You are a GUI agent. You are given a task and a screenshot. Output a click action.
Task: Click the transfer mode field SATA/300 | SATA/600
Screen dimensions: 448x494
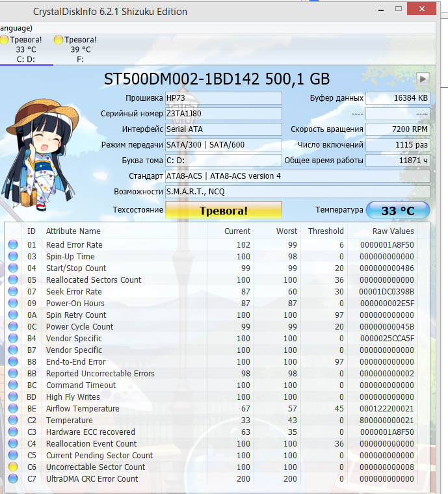224,144
